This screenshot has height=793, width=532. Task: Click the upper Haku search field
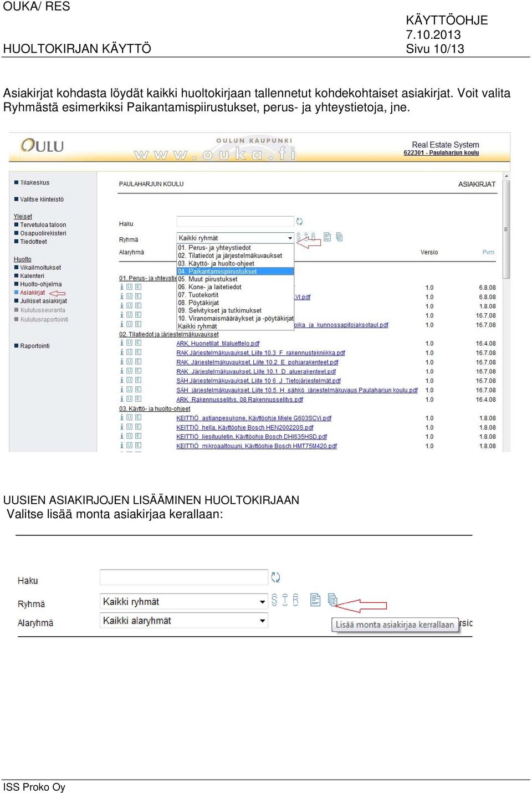point(235,222)
